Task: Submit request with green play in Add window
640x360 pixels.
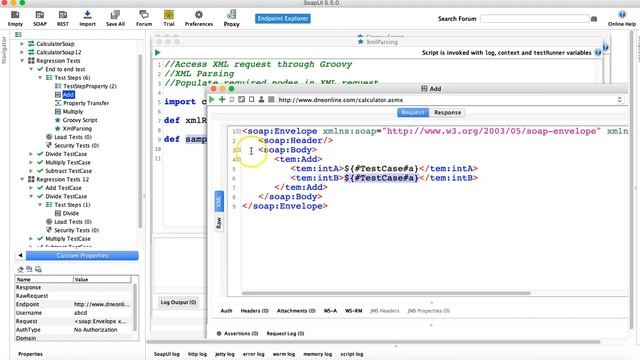Action: [x=211, y=100]
